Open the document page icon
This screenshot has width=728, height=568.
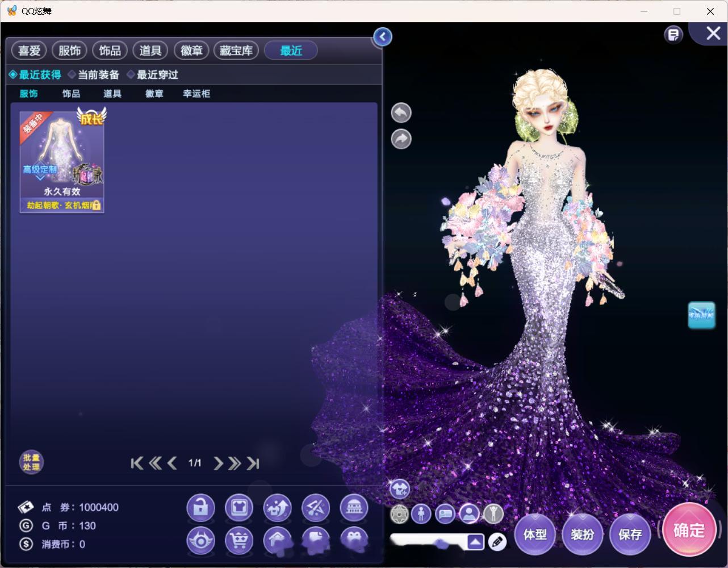[316, 541]
